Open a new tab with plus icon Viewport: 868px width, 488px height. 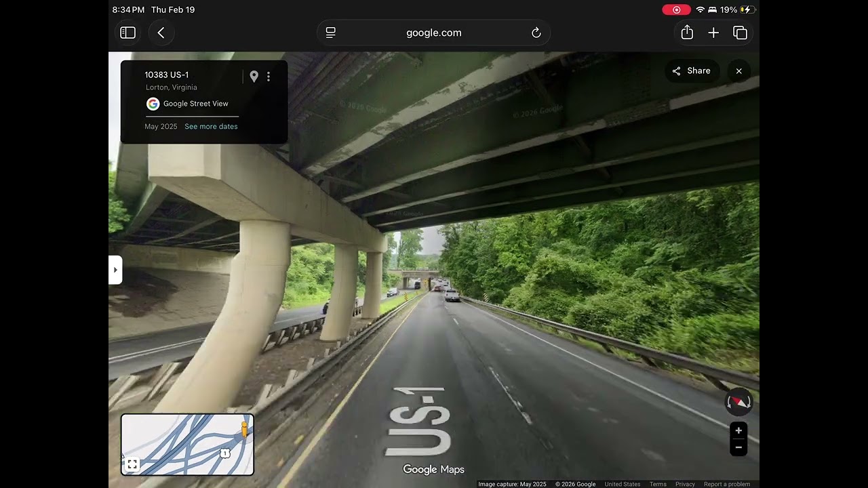(713, 33)
